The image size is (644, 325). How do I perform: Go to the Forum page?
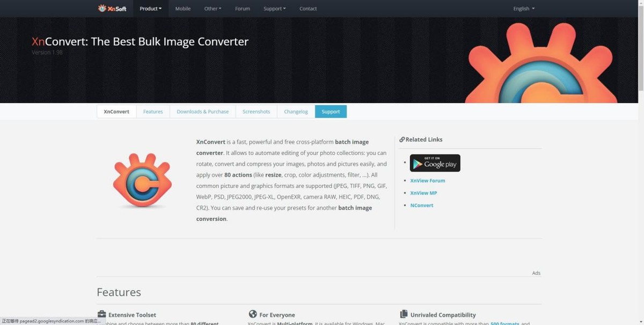tap(243, 9)
